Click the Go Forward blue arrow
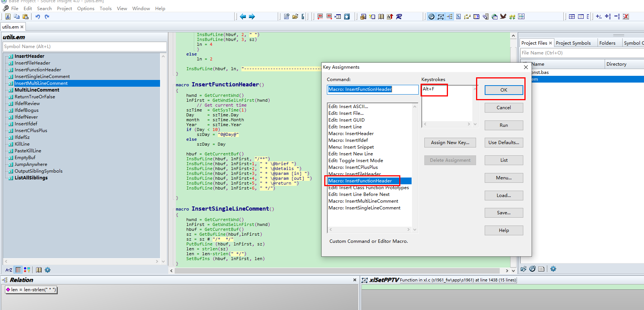644x310 pixels. (252, 17)
